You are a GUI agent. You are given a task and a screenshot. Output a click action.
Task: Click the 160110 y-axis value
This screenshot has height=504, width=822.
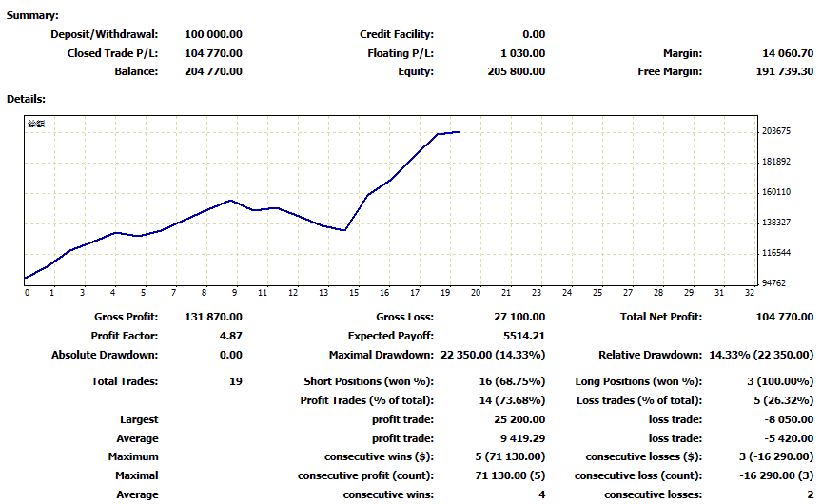tap(776, 192)
